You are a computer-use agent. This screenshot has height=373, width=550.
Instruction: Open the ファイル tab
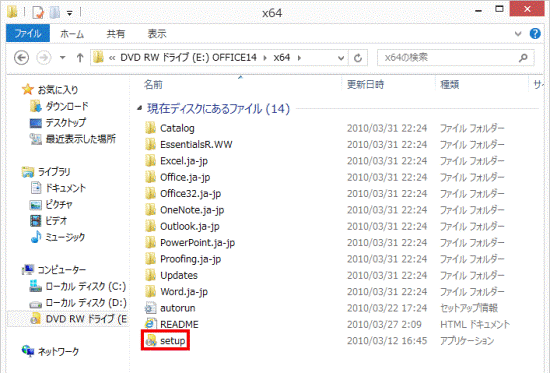[28, 34]
